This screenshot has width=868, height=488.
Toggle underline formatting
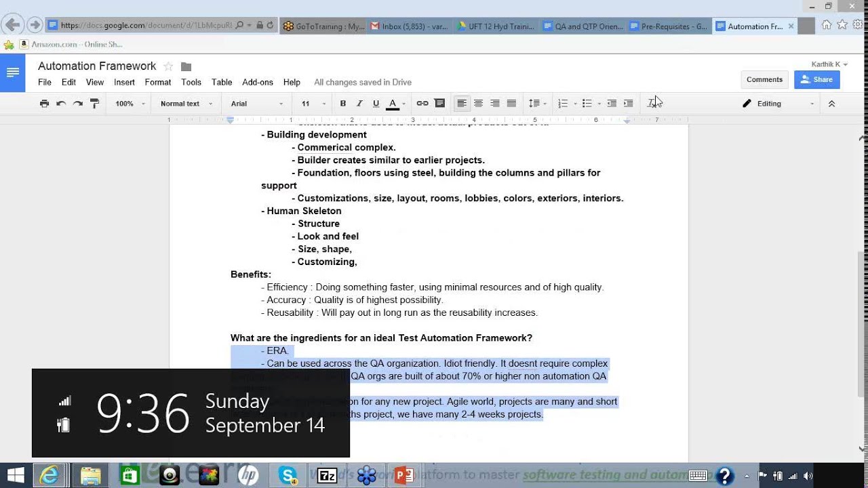pyautogui.click(x=376, y=104)
